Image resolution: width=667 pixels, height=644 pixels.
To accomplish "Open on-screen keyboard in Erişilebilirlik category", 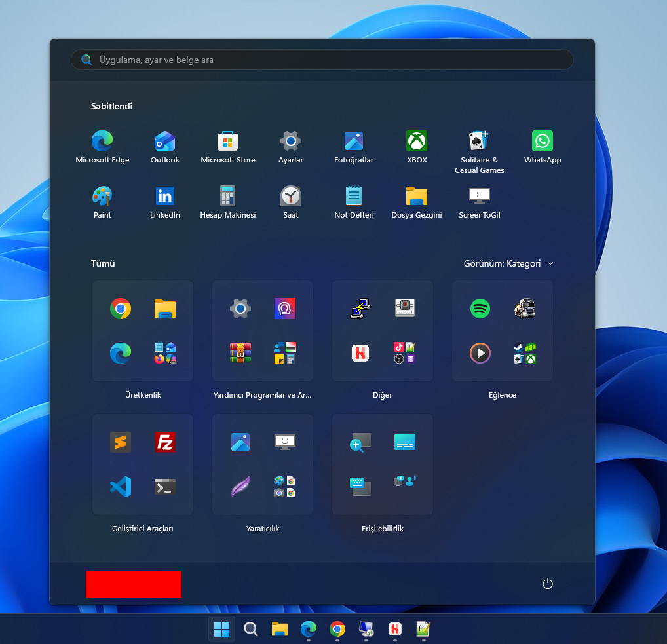I will click(360, 487).
